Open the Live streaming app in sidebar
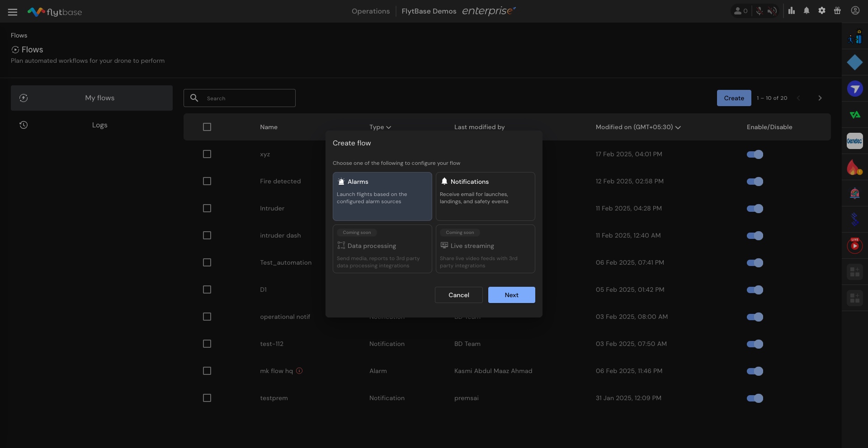 click(x=854, y=246)
